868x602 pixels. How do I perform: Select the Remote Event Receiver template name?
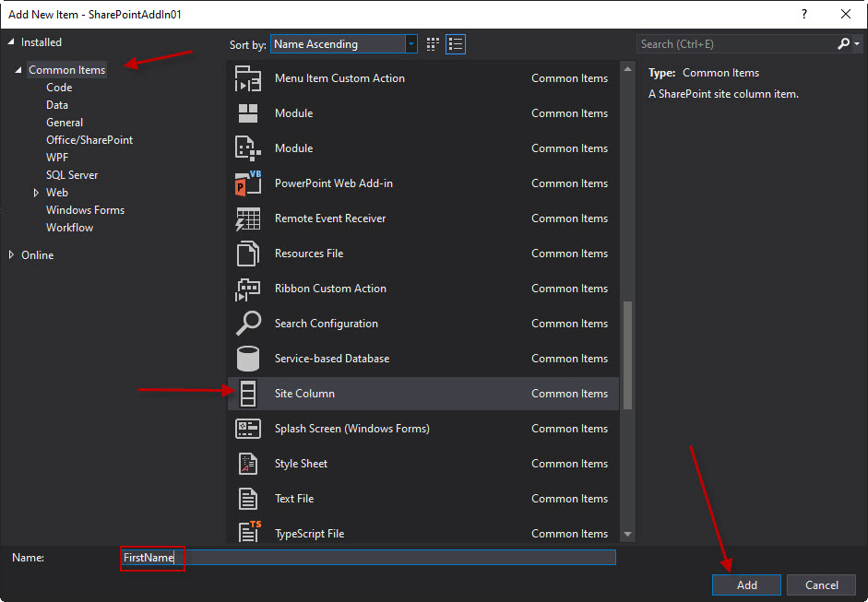tap(330, 218)
